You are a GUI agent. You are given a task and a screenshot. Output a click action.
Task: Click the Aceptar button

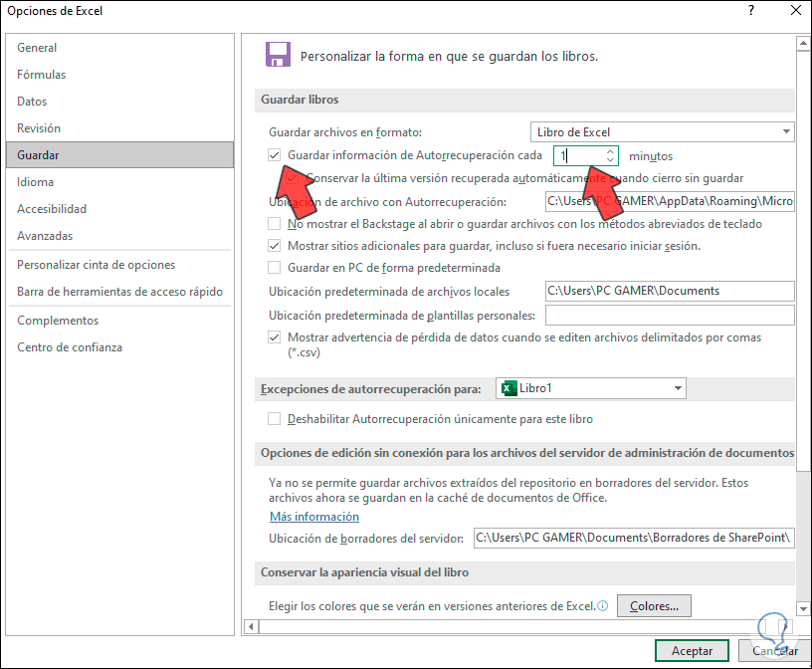691,650
